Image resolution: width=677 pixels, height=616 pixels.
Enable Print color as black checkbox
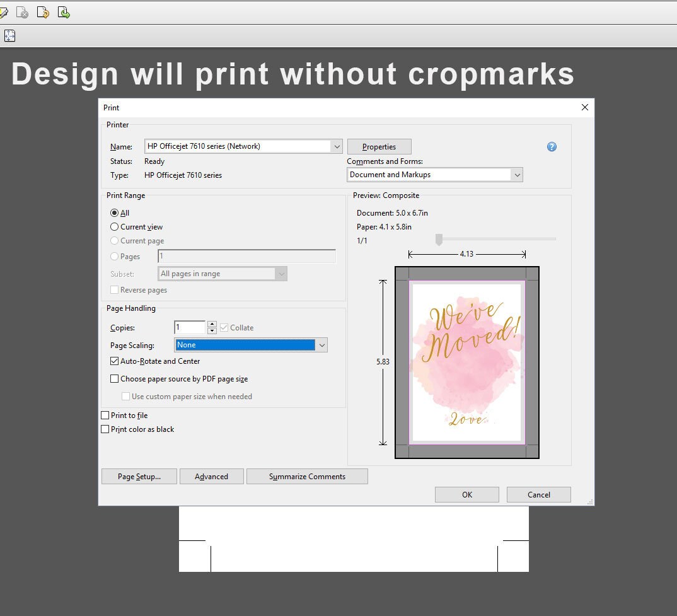[x=105, y=429]
